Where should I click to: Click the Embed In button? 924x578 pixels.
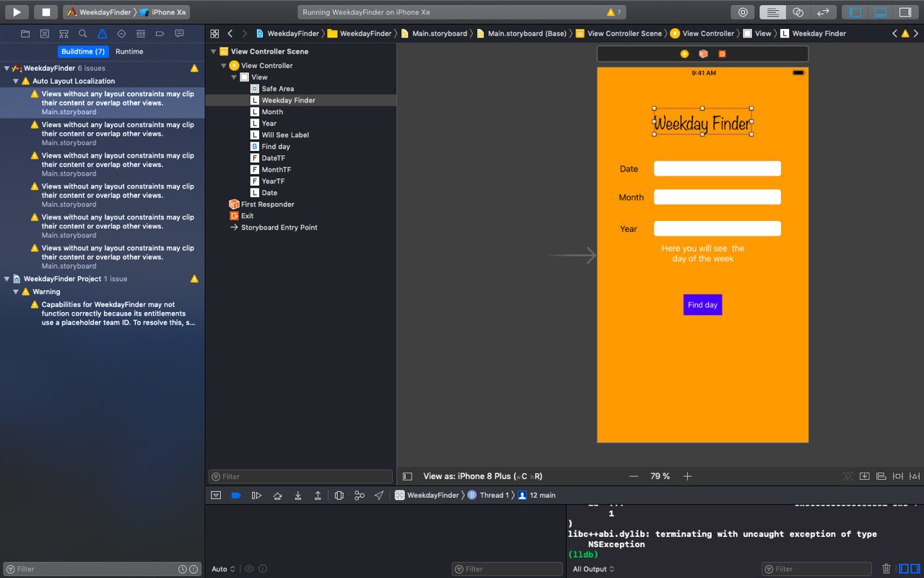coord(865,476)
